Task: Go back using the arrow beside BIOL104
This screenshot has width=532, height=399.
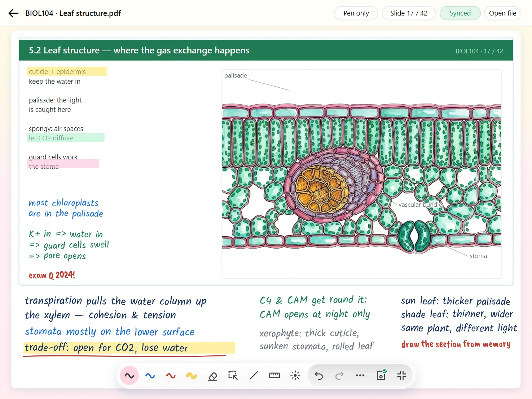Action: (x=13, y=13)
